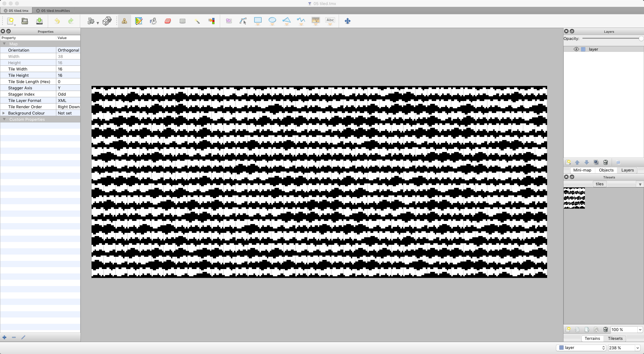The height and width of the screenshot is (354, 644).
Task: Switch to the Mini-map tab
Action: point(582,170)
